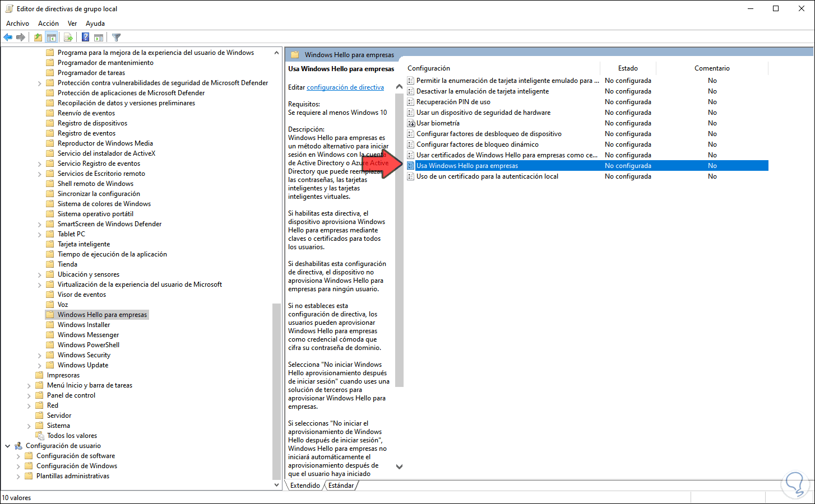Select Windows Messenger in the tree

[88, 335]
